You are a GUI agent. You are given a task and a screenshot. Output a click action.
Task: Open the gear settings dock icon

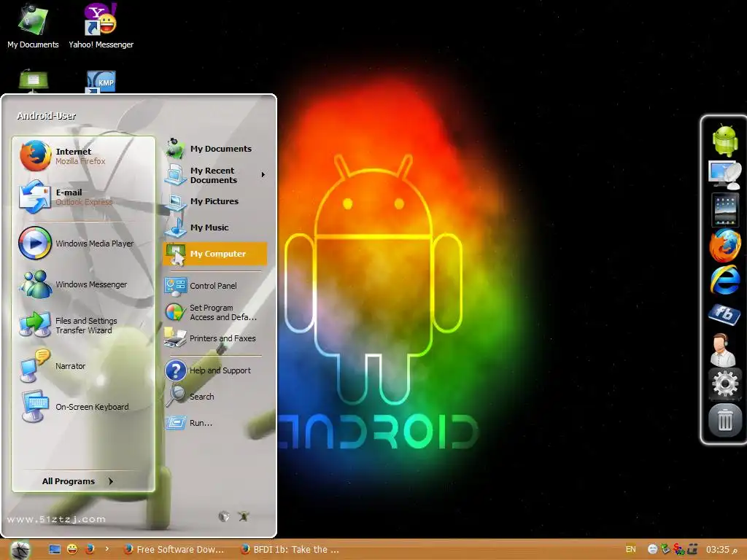point(724,384)
